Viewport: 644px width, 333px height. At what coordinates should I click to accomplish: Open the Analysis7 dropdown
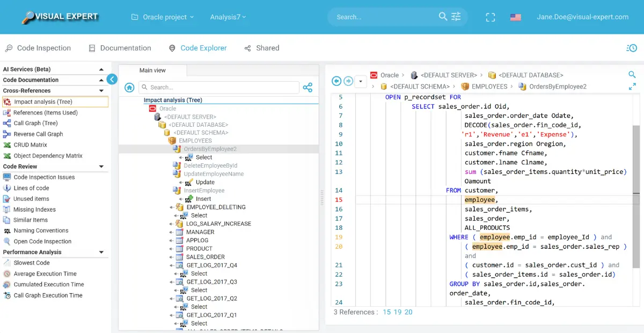pos(228,17)
